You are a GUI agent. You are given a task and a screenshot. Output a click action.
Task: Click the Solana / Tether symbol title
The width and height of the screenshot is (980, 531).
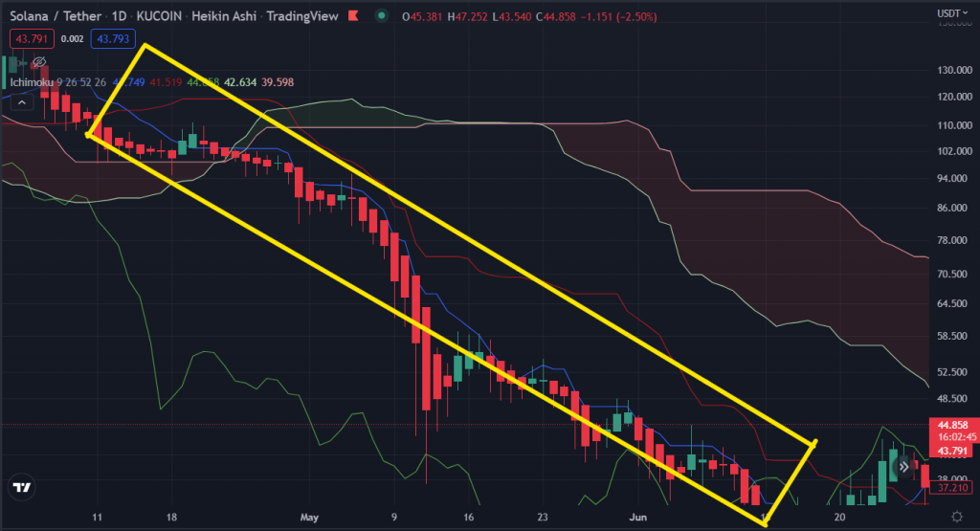point(56,16)
